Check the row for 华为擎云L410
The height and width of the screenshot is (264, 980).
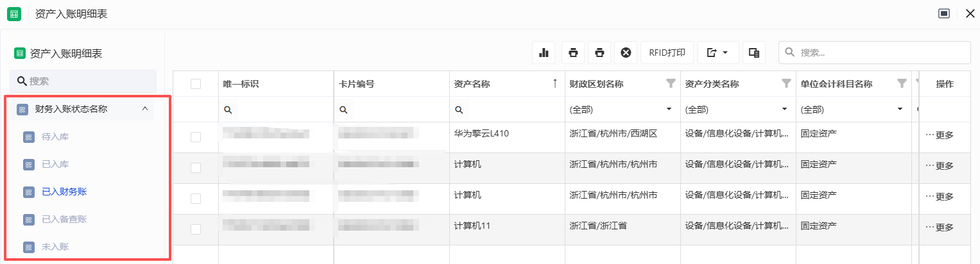point(196,136)
